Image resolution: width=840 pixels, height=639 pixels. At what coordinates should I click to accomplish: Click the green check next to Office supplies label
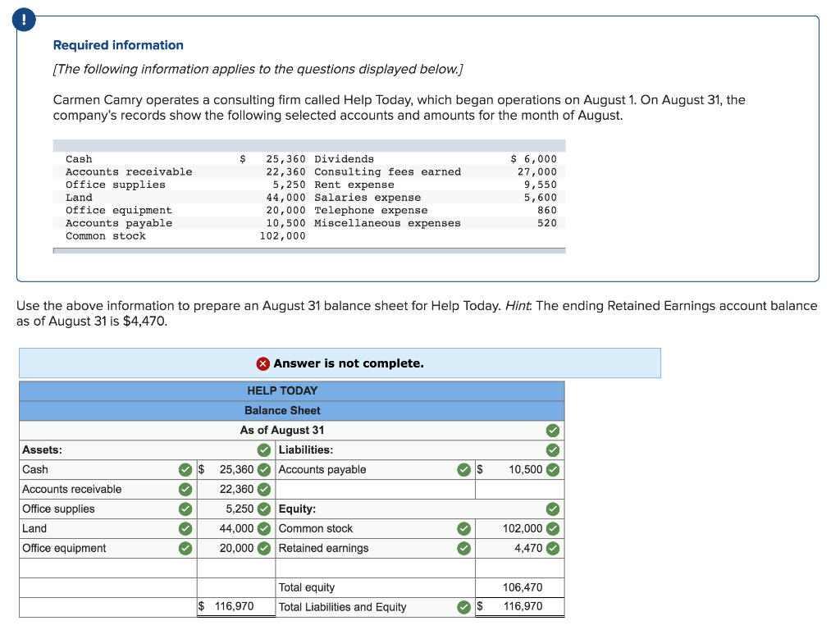point(185,509)
